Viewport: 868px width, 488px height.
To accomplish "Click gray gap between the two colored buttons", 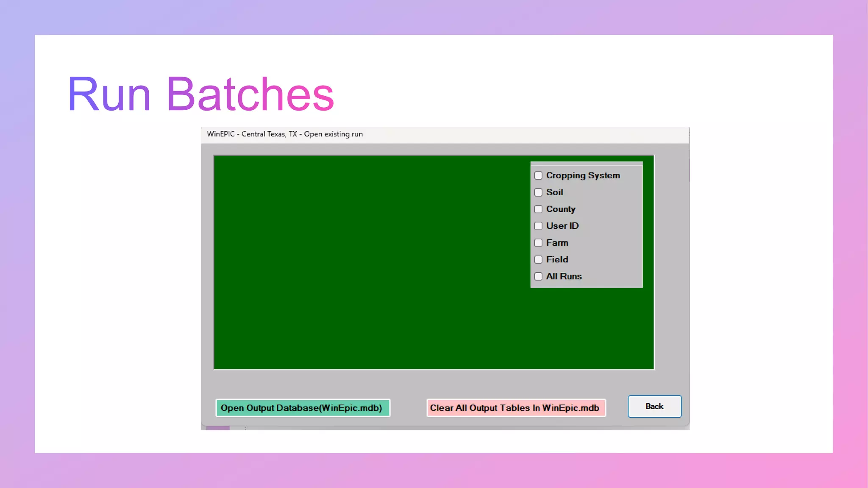I will tap(408, 408).
